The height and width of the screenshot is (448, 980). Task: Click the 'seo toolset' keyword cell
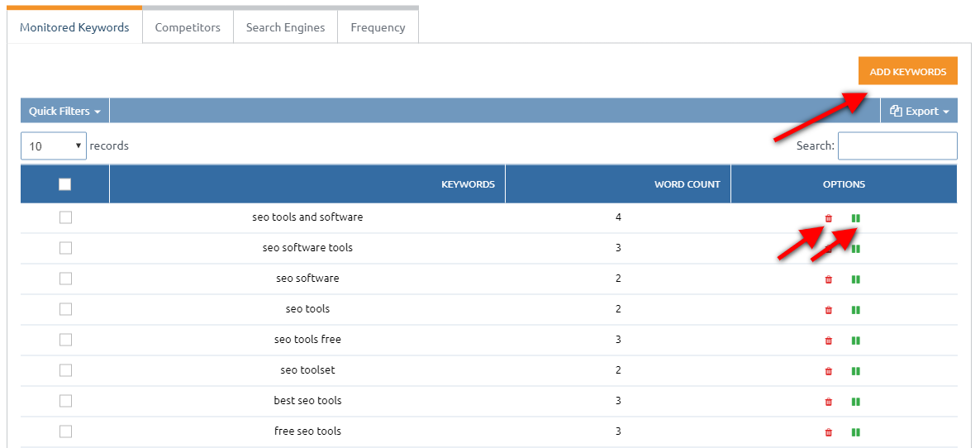307,370
